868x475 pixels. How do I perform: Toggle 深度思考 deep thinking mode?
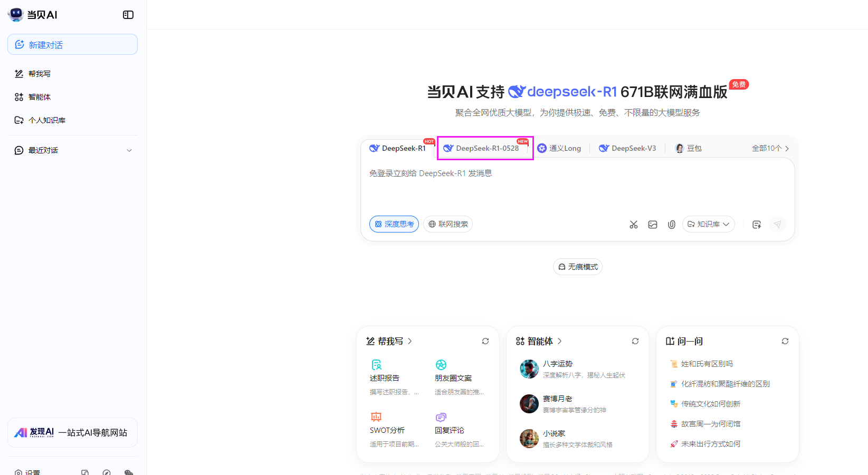pos(394,224)
